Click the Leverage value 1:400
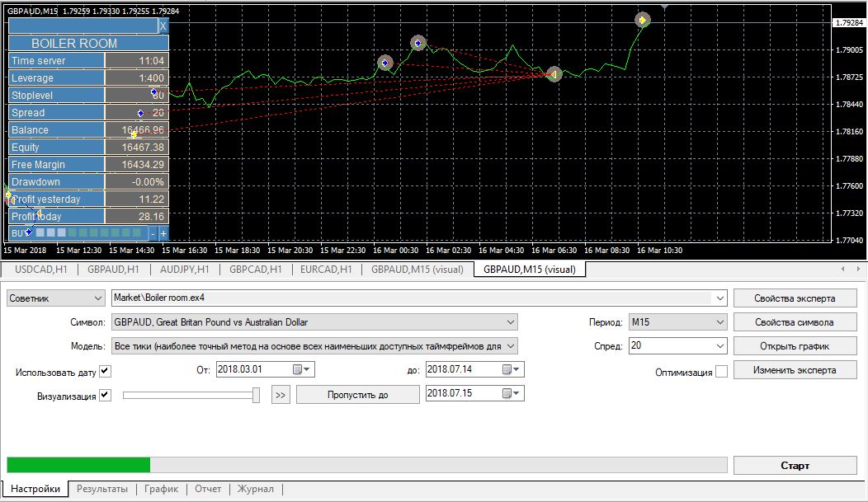868x502 pixels. pos(137,78)
